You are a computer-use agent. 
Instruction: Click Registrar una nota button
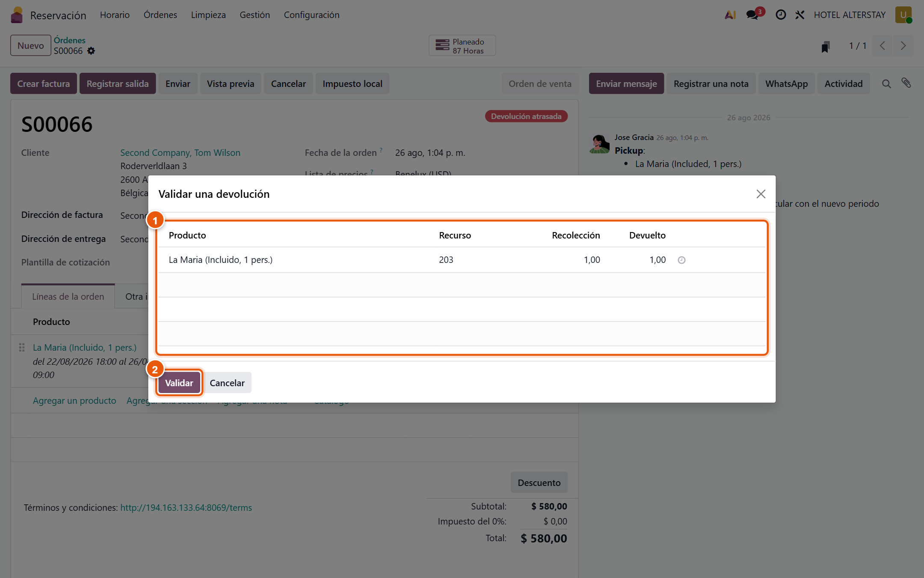pyautogui.click(x=711, y=84)
